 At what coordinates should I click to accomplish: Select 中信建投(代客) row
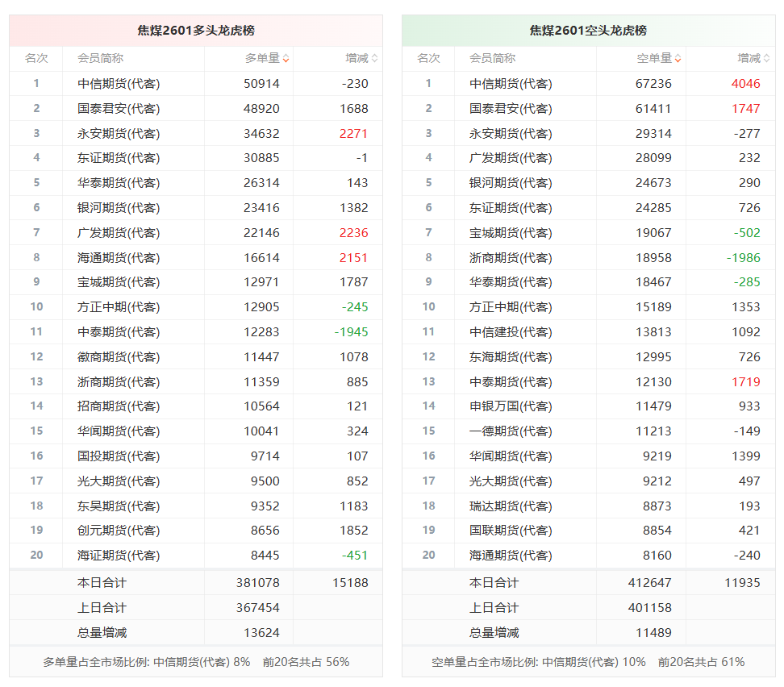pyautogui.click(x=589, y=332)
